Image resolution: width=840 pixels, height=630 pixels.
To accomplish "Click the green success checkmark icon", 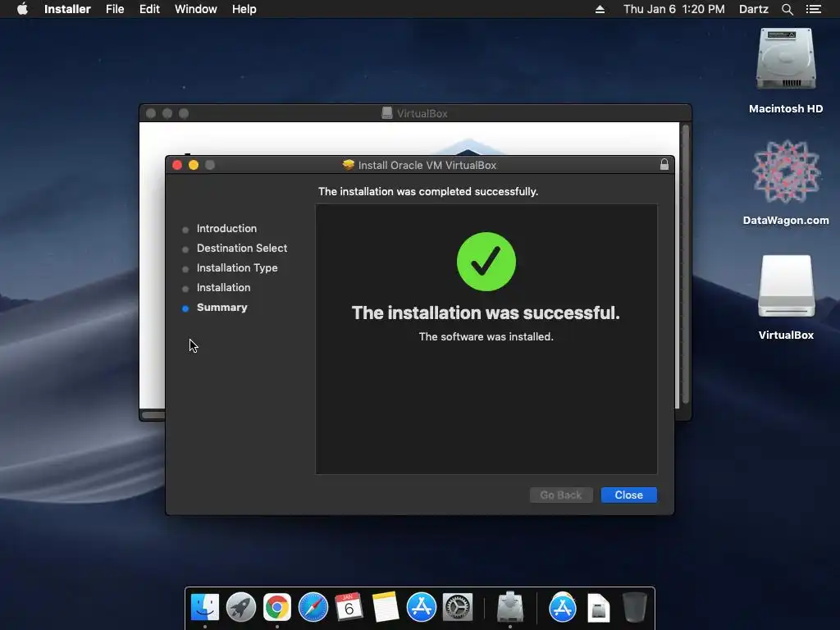I will click(x=486, y=262).
